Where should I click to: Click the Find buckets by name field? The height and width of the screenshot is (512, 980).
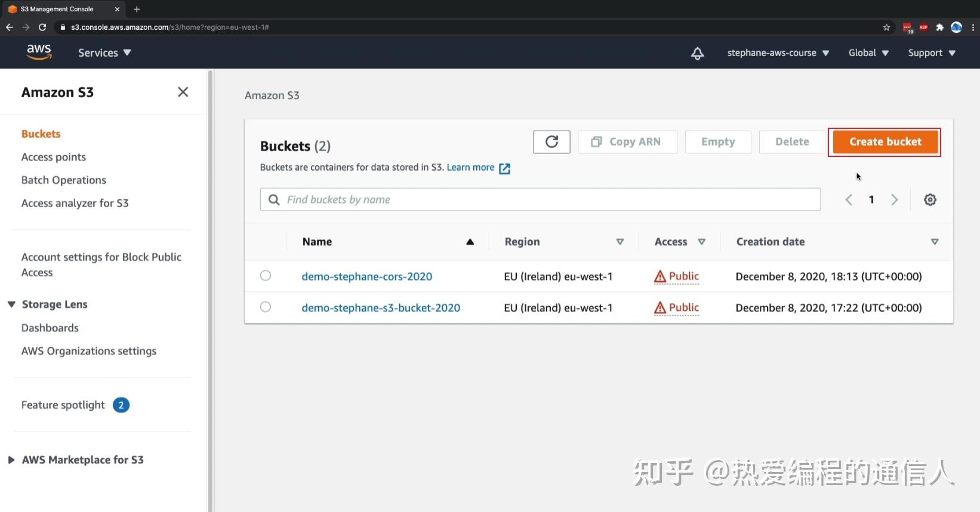pos(540,199)
